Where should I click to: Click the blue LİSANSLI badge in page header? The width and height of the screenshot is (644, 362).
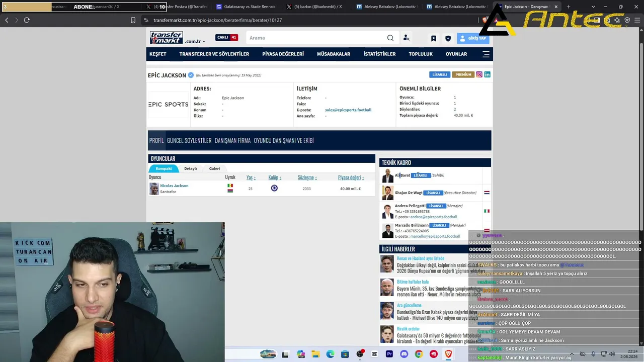click(440, 74)
